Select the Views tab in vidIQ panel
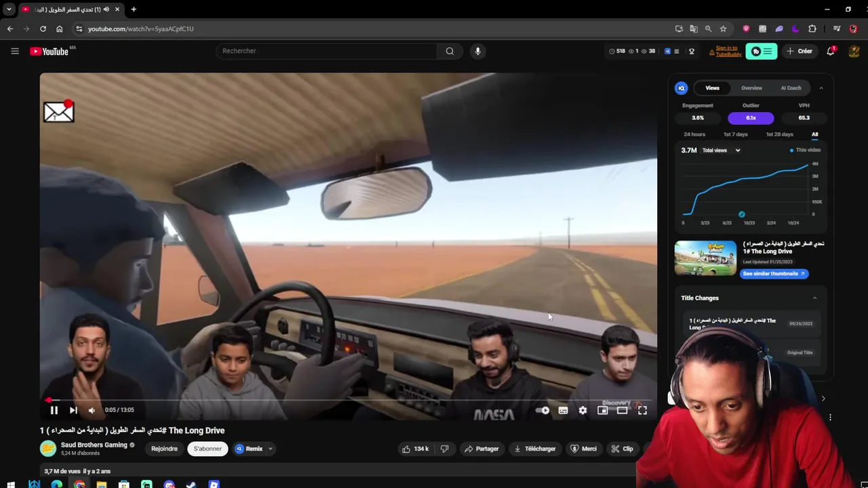The height and width of the screenshot is (488, 868). click(712, 88)
